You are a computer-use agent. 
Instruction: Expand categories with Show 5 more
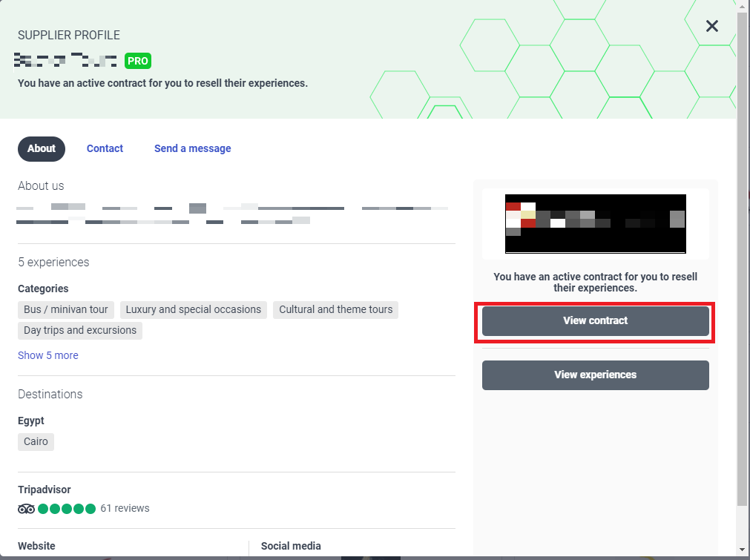point(48,355)
